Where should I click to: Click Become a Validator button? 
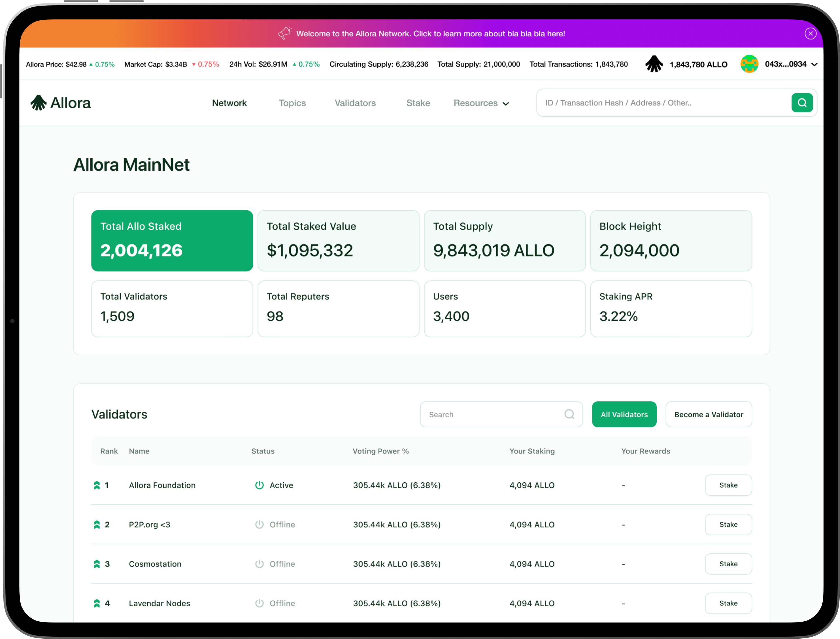[x=708, y=414]
